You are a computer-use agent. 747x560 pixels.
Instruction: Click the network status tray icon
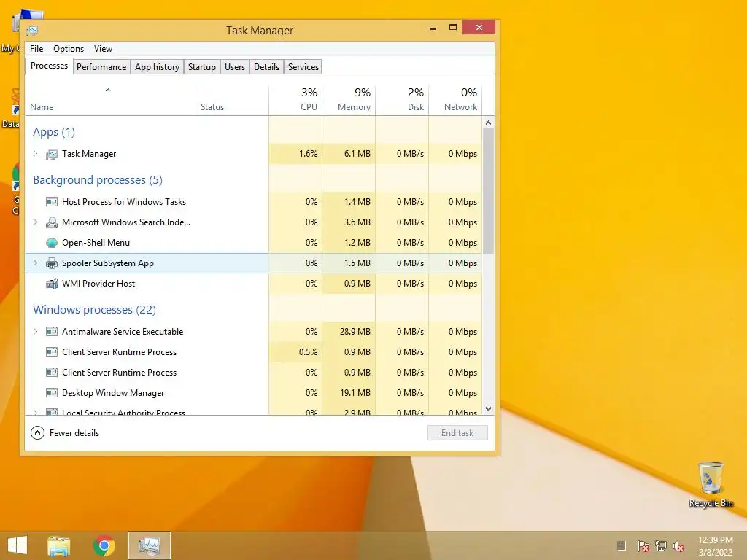(x=661, y=545)
